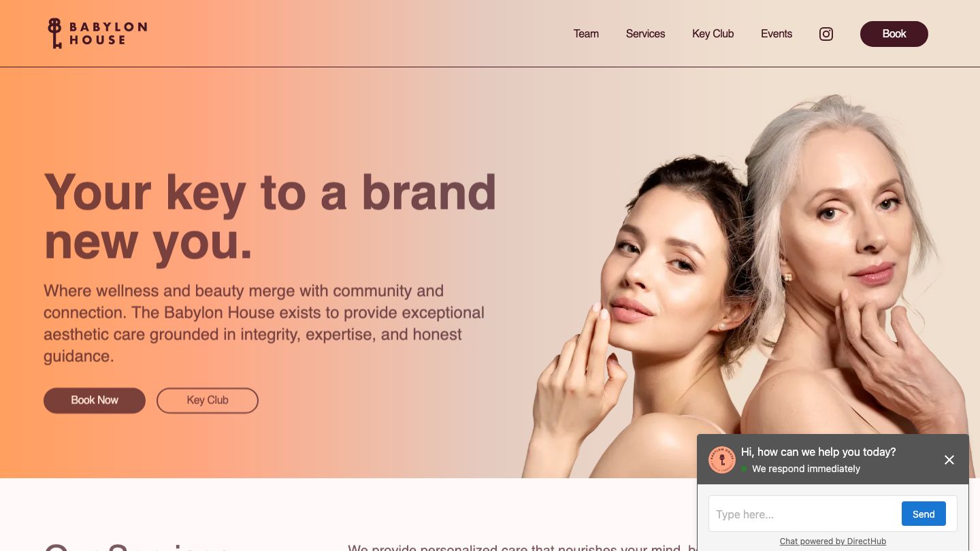Click the green online status dot
980x551 pixels.
[744, 469]
